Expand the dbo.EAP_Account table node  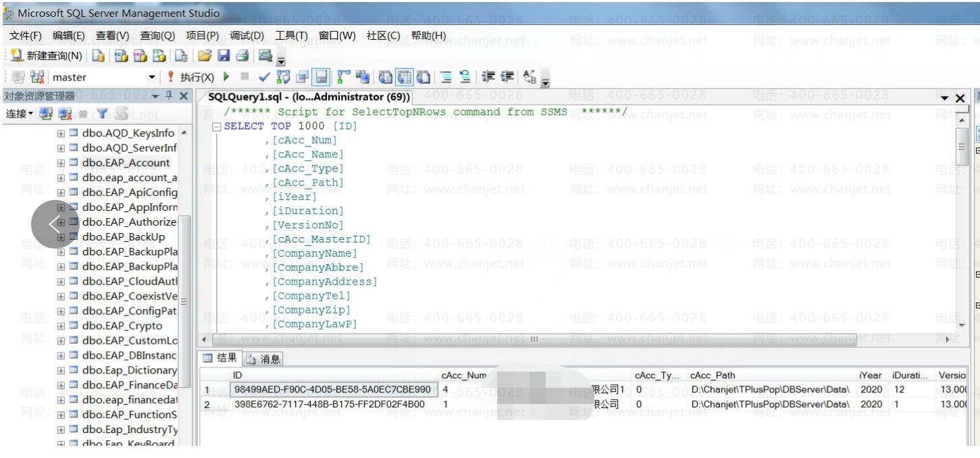61,163
